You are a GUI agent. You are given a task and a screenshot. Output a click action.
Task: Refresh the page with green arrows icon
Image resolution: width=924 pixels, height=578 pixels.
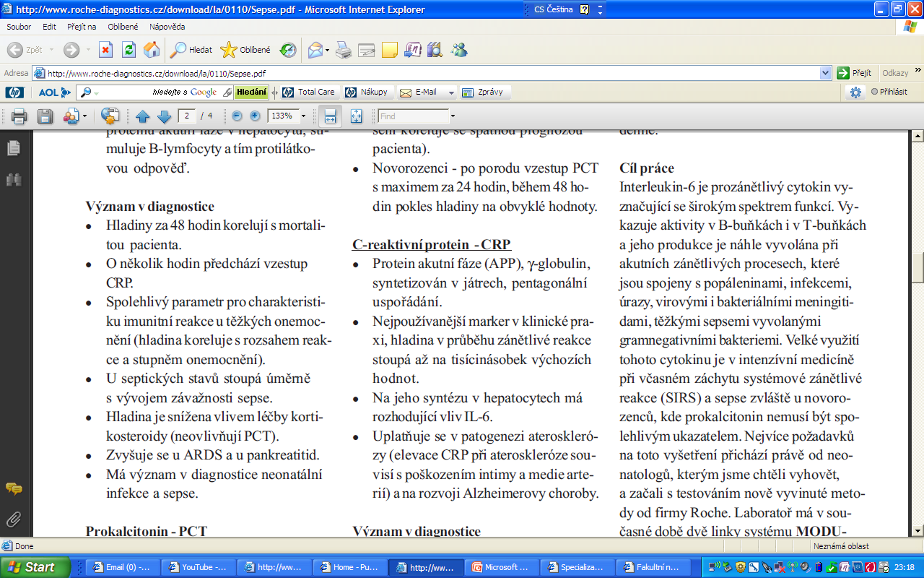tap(128, 50)
